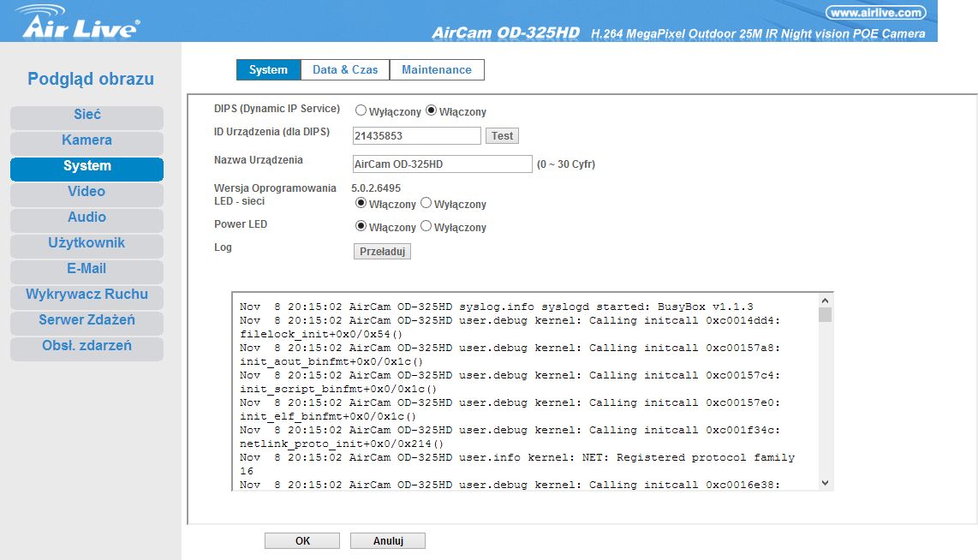
Task: Select System in the sidebar
Action: (86, 167)
